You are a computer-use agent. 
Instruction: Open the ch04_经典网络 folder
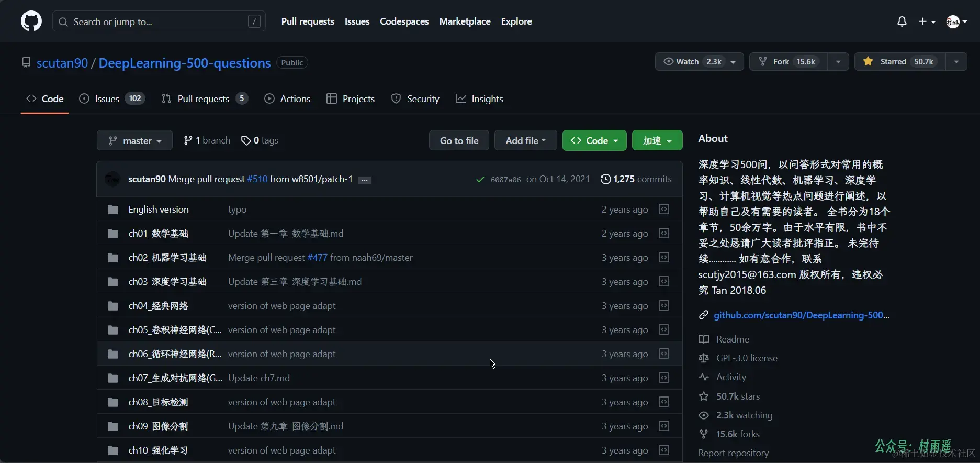tap(158, 306)
